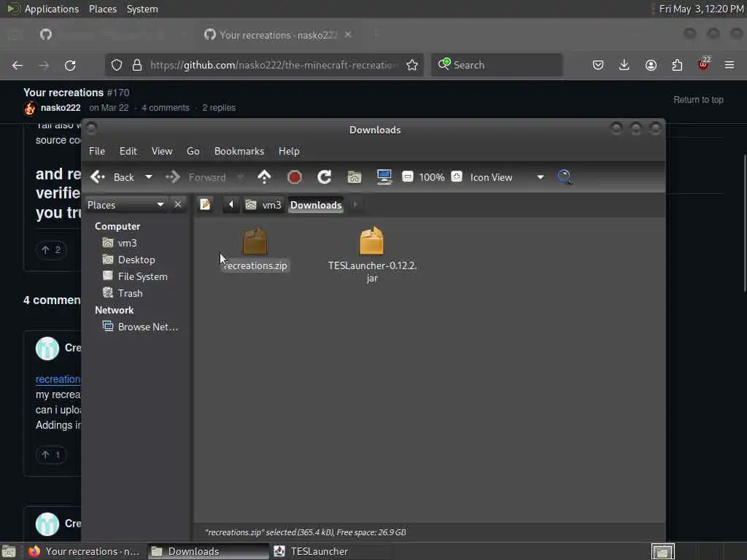
Task: Open Bookmarks menu
Action: click(x=239, y=151)
